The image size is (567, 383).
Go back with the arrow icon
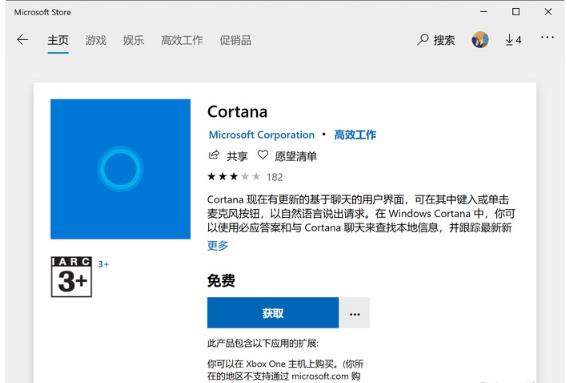pos(22,40)
